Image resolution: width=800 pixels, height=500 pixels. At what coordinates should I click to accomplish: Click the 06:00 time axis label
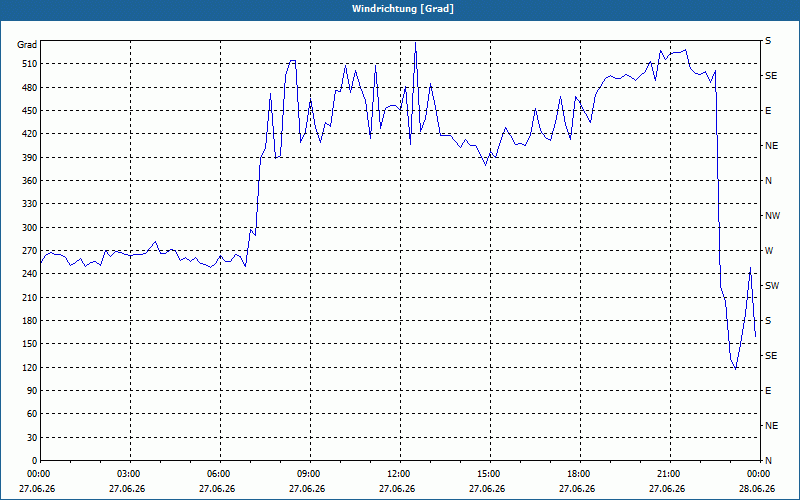(220, 474)
